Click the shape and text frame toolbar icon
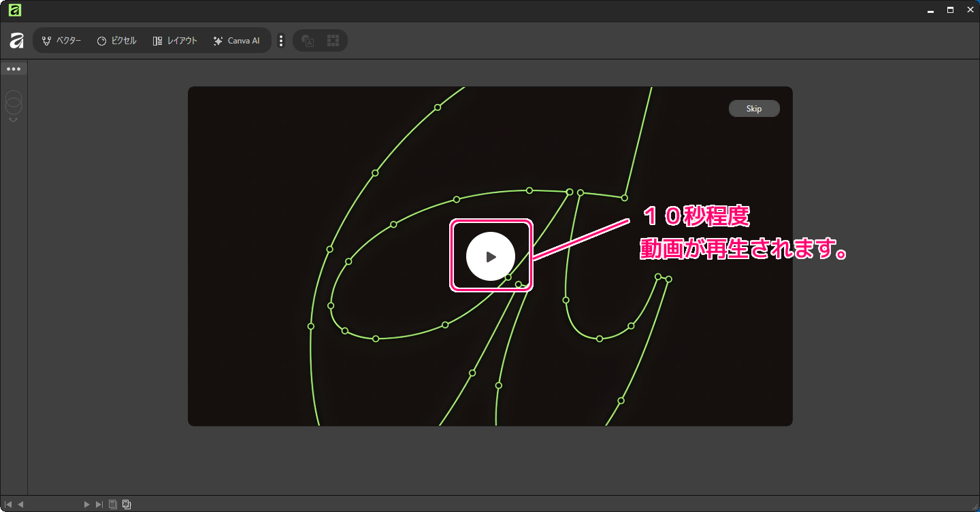The width and height of the screenshot is (980, 512). click(308, 41)
